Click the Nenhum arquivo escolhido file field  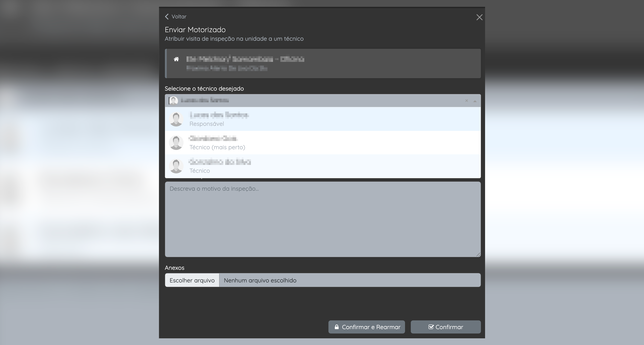350,280
